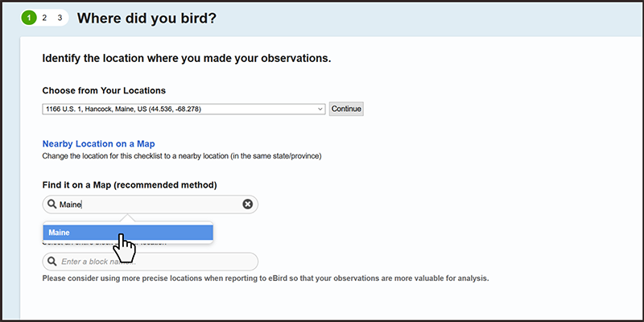Click the magnifier icon in block name field
The width and height of the screenshot is (644, 322).
[x=52, y=262]
